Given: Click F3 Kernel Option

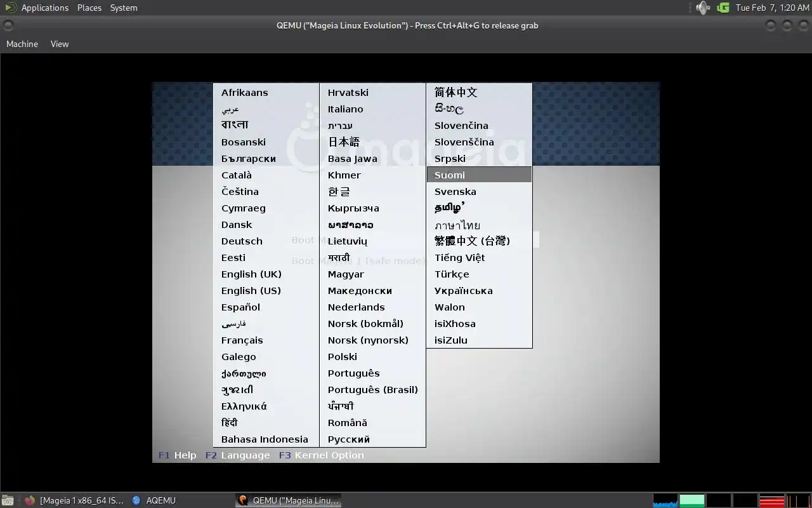Looking at the screenshot, I should (322, 455).
